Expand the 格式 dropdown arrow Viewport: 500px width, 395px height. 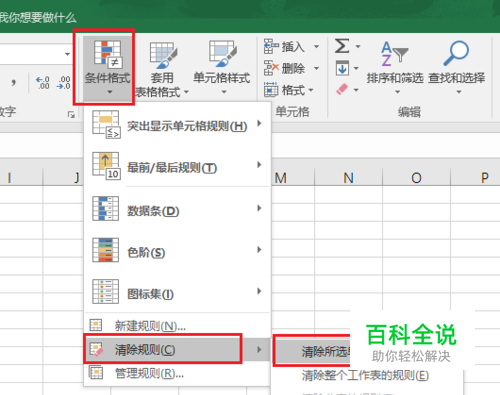click(x=311, y=90)
